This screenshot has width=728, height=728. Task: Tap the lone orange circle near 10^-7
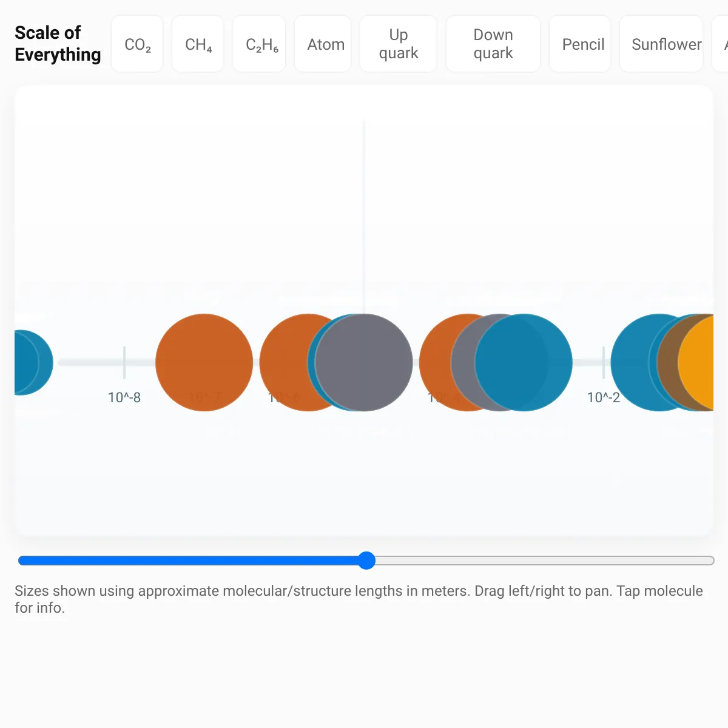(x=204, y=362)
